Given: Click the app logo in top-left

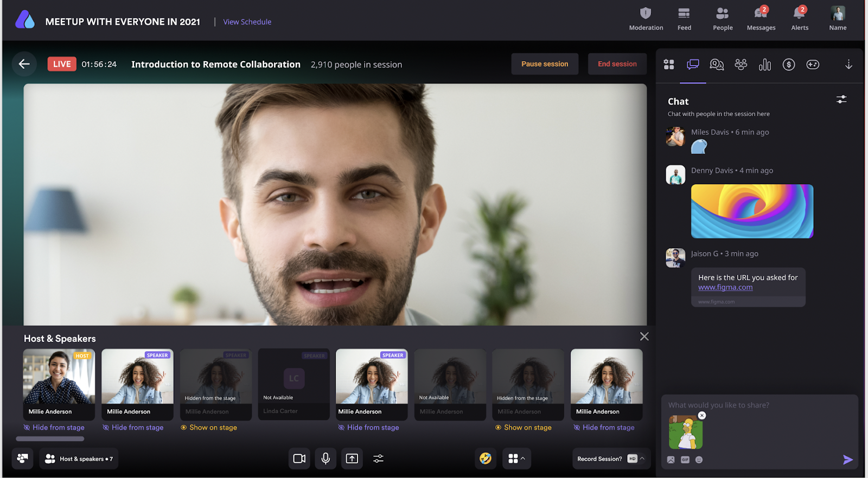Looking at the screenshot, I should pyautogui.click(x=25, y=20).
